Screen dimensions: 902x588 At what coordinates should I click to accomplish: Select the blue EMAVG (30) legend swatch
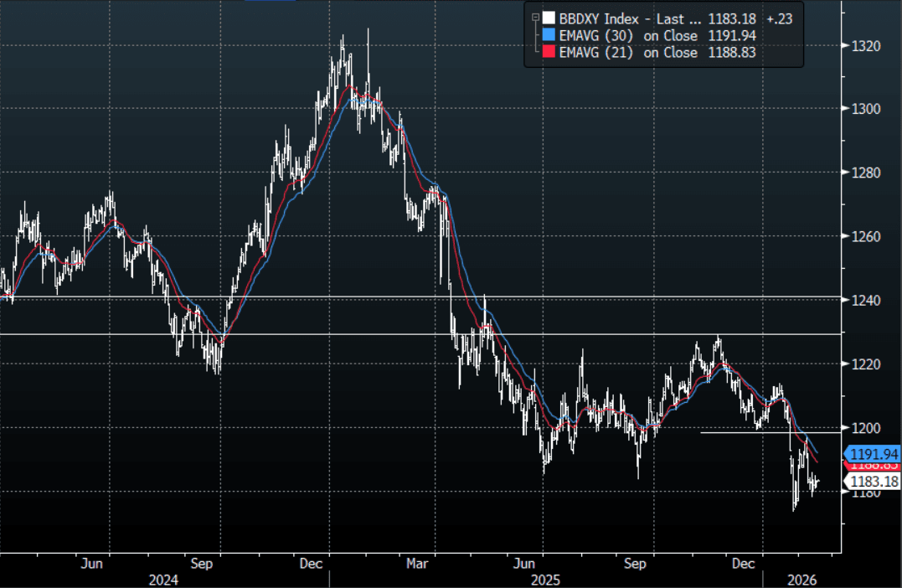click(548, 35)
